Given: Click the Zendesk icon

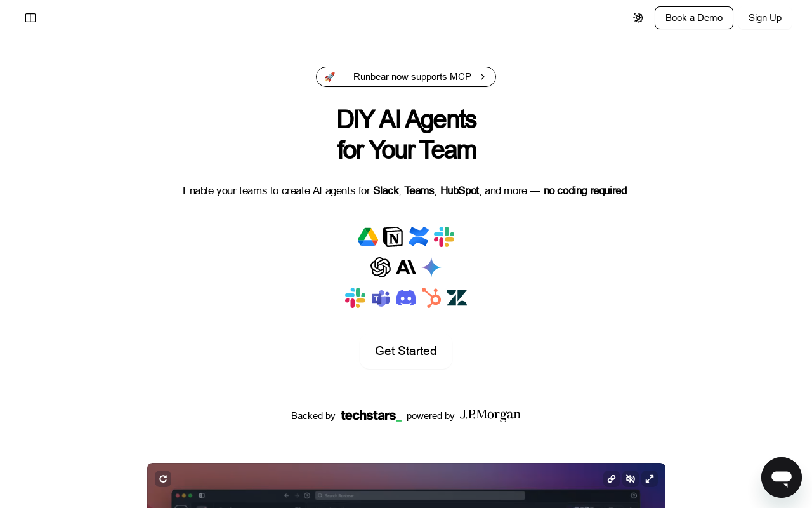Looking at the screenshot, I should pyautogui.click(x=457, y=298).
